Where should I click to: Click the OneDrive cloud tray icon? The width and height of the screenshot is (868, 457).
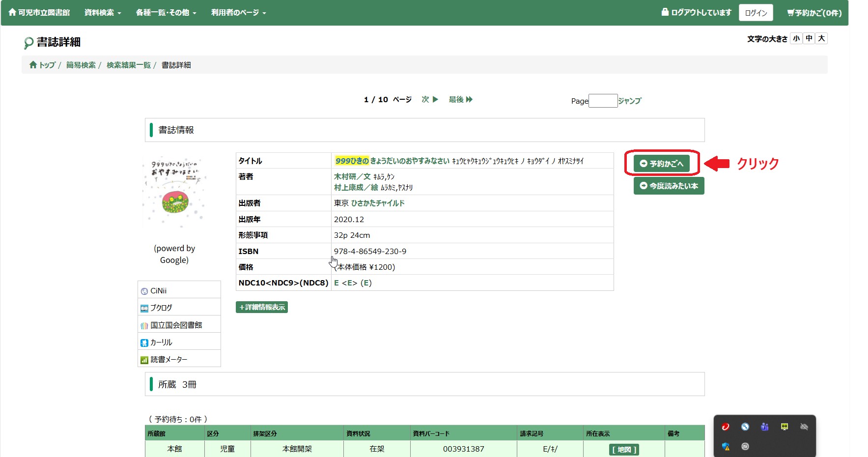click(x=804, y=427)
